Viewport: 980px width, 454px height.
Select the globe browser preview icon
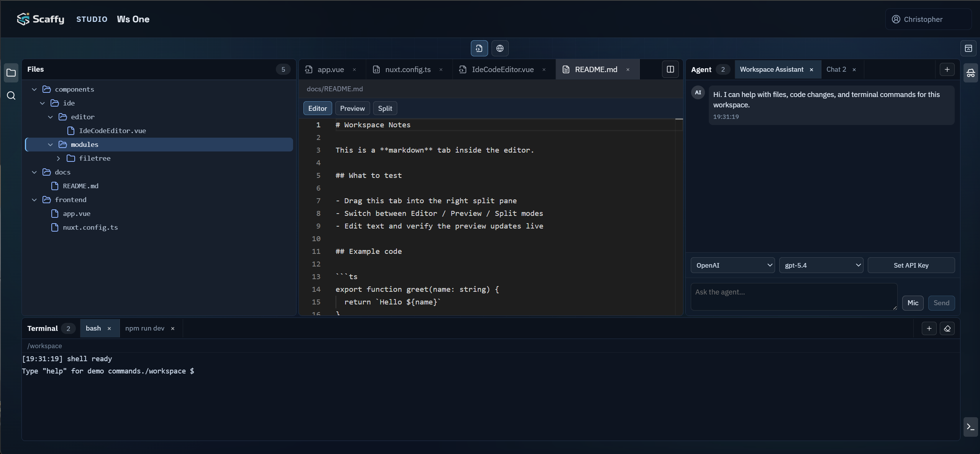[x=500, y=48]
